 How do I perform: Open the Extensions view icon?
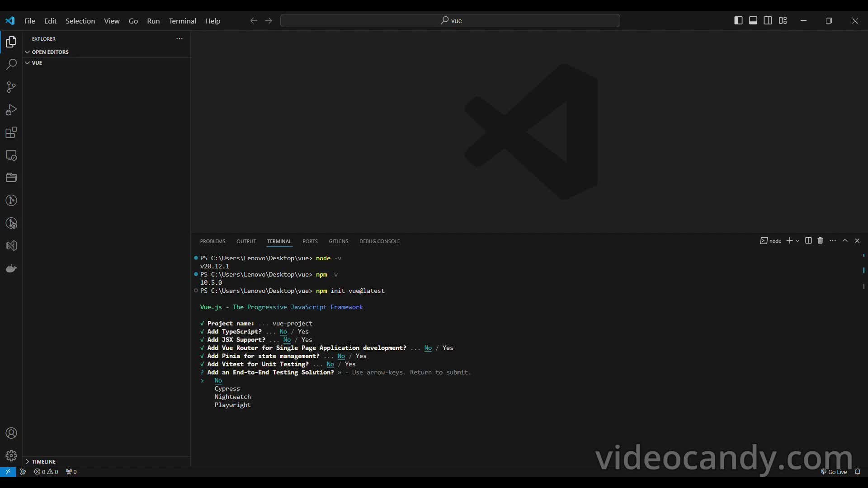[11, 132]
